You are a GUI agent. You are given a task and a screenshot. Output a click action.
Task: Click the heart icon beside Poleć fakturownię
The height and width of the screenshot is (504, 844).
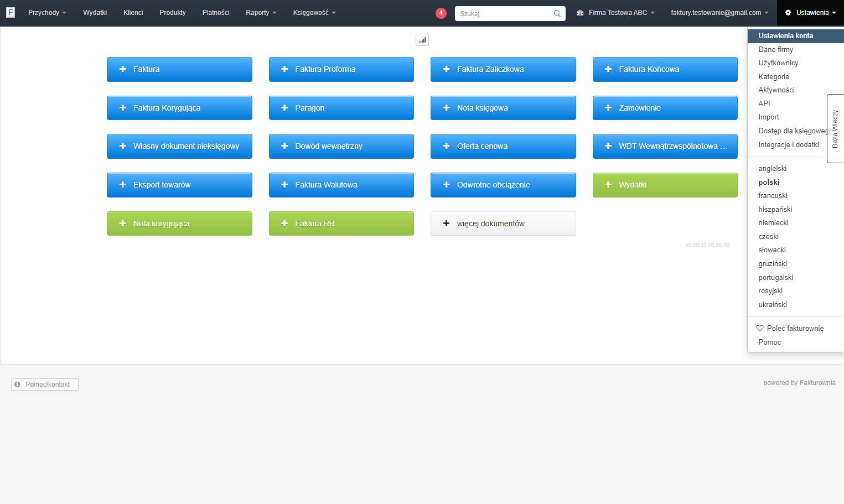click(760, 328)
